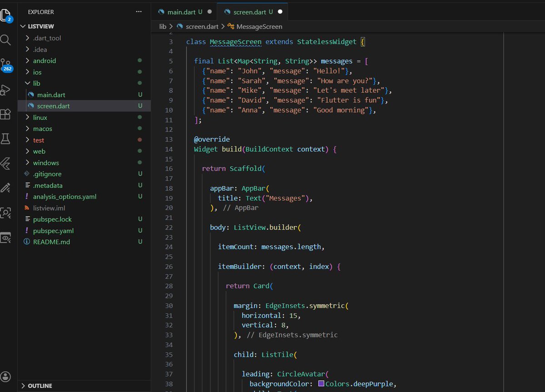
Task: Open the Flutter sidebar icon
Action: pyautogui.click(x=5, y=163)
